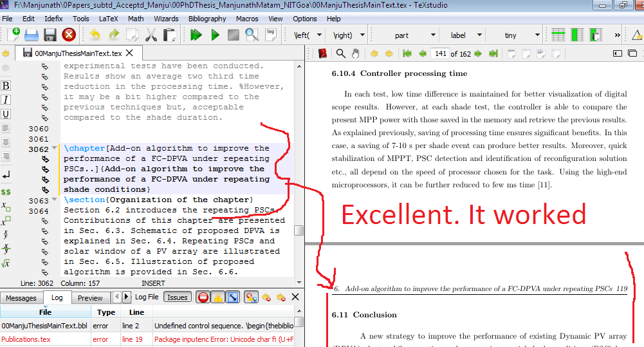Viewport: 644px width, 347px height.
Task: Copy selection with the copy icon
Action: point(133,35)
